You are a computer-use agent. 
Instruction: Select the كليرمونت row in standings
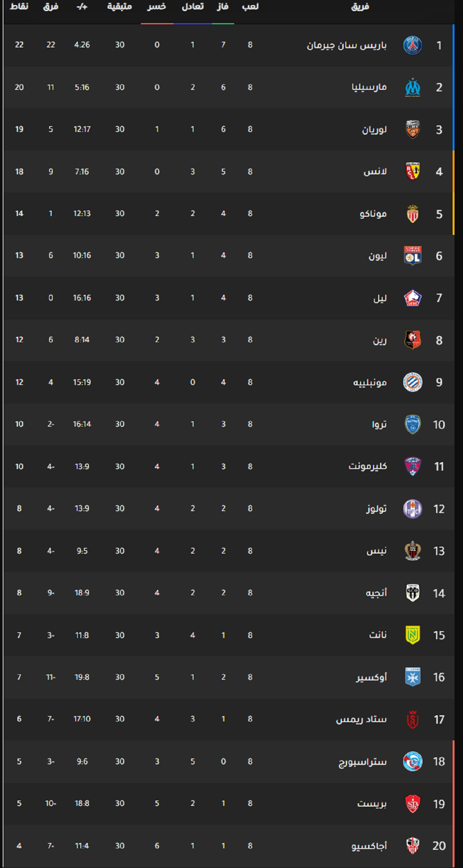229,466
